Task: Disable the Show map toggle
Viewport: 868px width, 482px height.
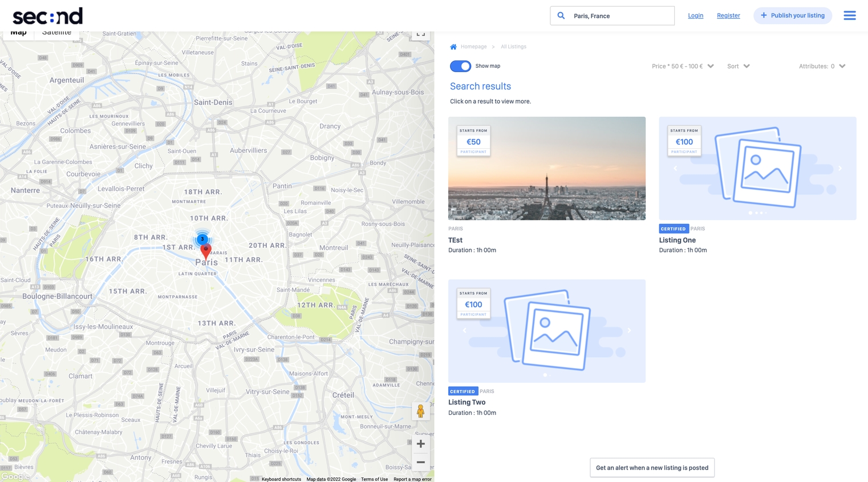Action: click(460, 66)
